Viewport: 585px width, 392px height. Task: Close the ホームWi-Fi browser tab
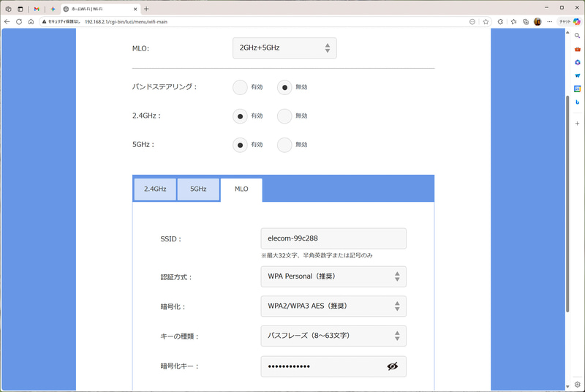[x=135, y=9]
